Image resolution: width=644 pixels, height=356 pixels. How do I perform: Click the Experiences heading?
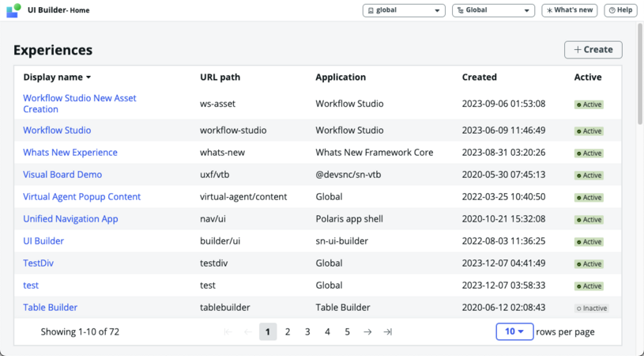tap(53, 50)
